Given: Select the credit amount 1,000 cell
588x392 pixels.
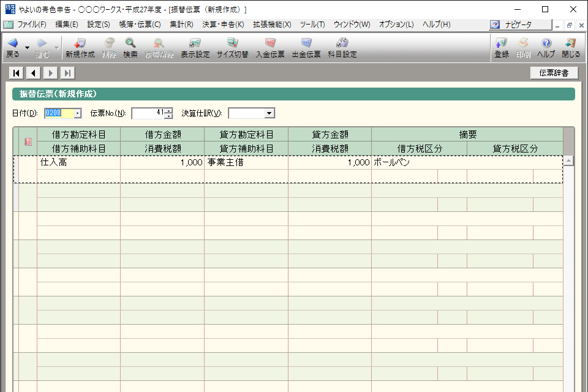Looking at the screenshot, I should click(x=330, y=162).
